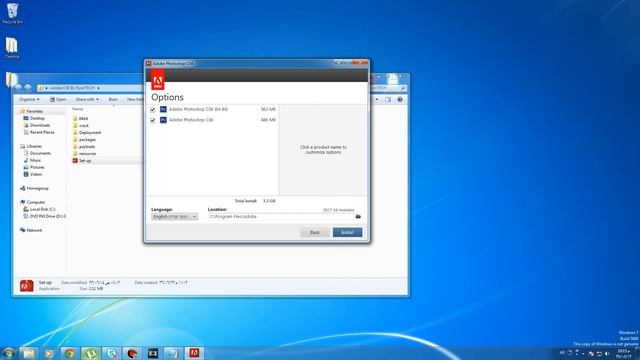Open the Explorer help icon
This screenshot has width=640, height=360.
point(400,100)
